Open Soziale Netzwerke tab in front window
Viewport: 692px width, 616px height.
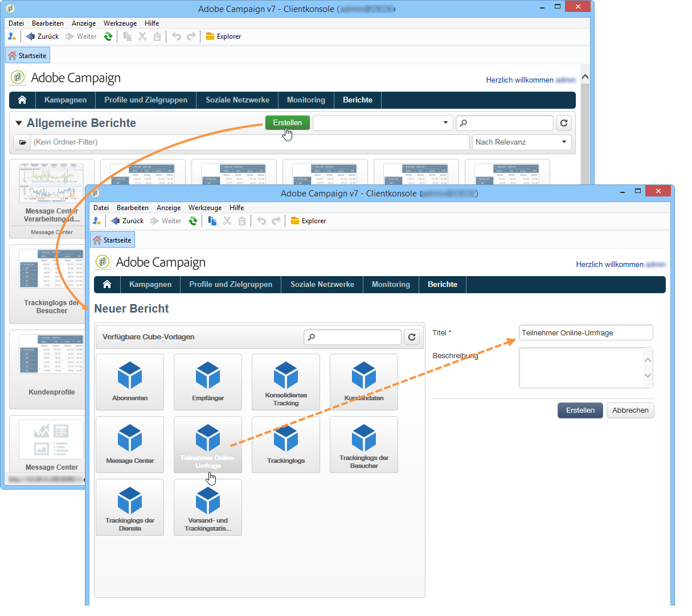[x=322, y=284]
